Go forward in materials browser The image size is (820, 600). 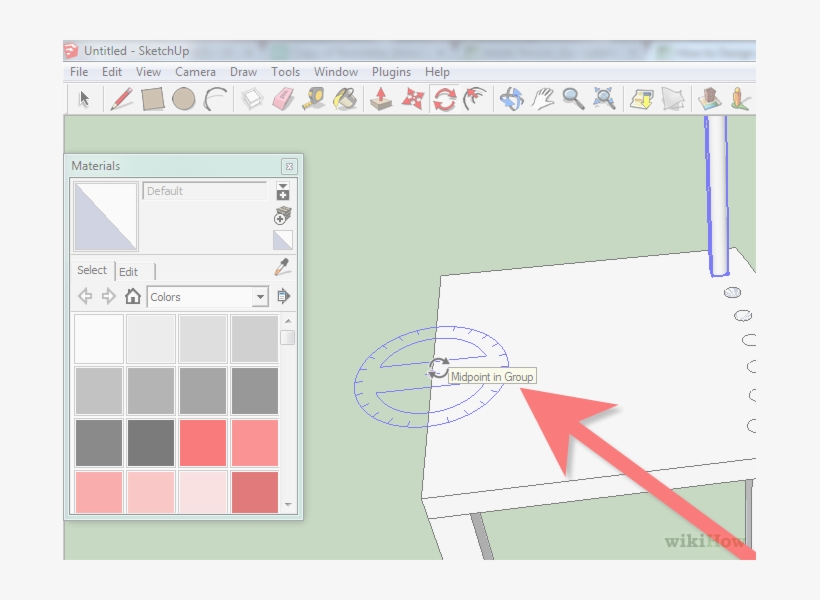click(108, 297)
